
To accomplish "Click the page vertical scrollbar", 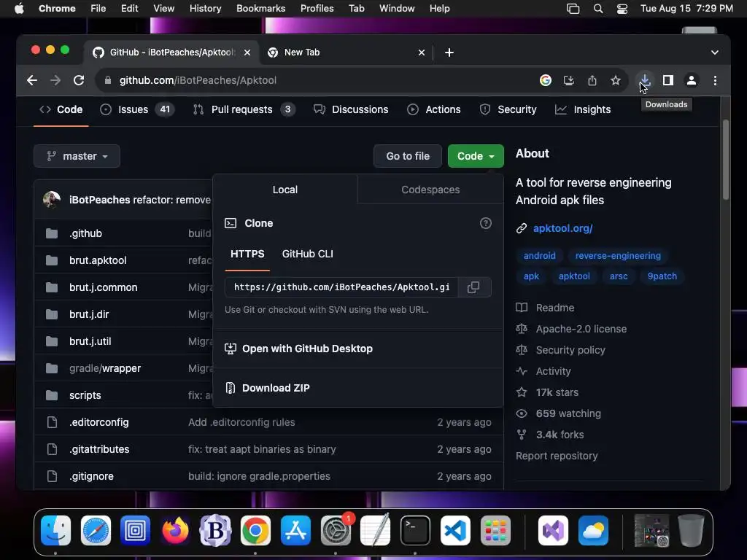I will 726,160.
